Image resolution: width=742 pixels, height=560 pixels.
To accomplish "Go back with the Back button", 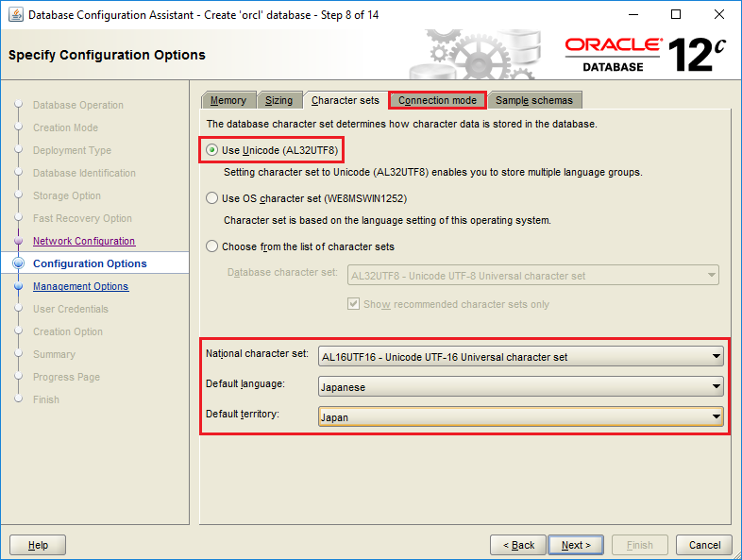I will tap(518, 545).
